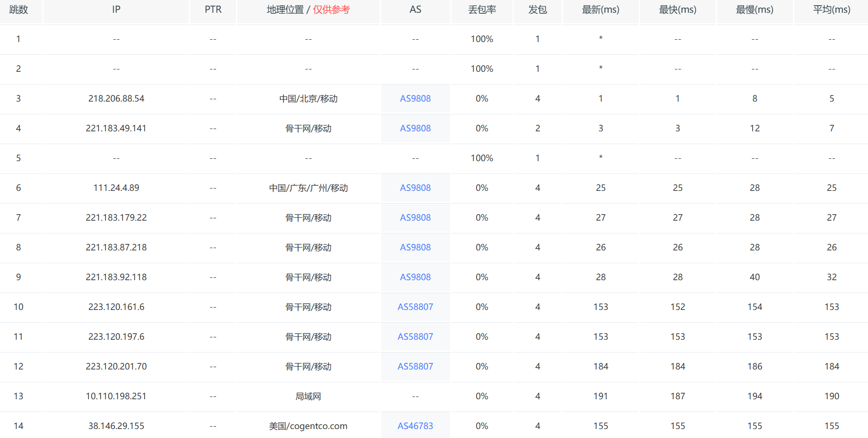Select the 平均(ms) column header
868x438 pixels.
[832, 9]
